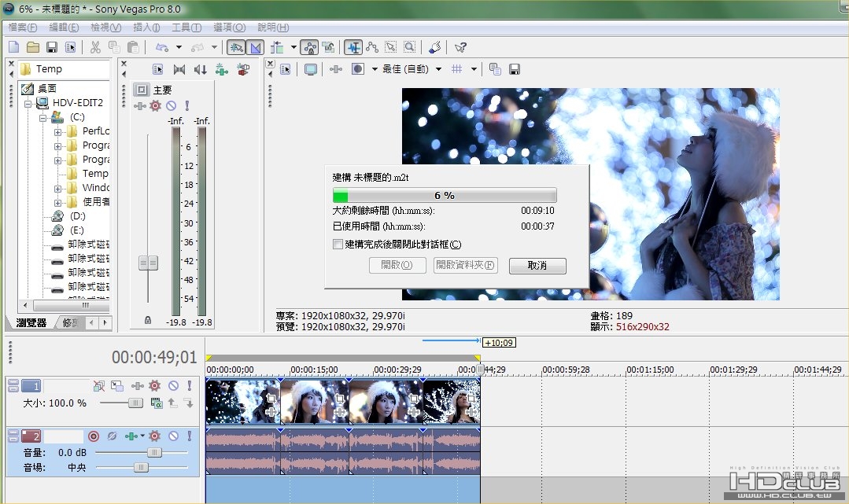The image size is (849, 504).
Task: Open audio track 2 FX gear icon
Action: (155, 436)
